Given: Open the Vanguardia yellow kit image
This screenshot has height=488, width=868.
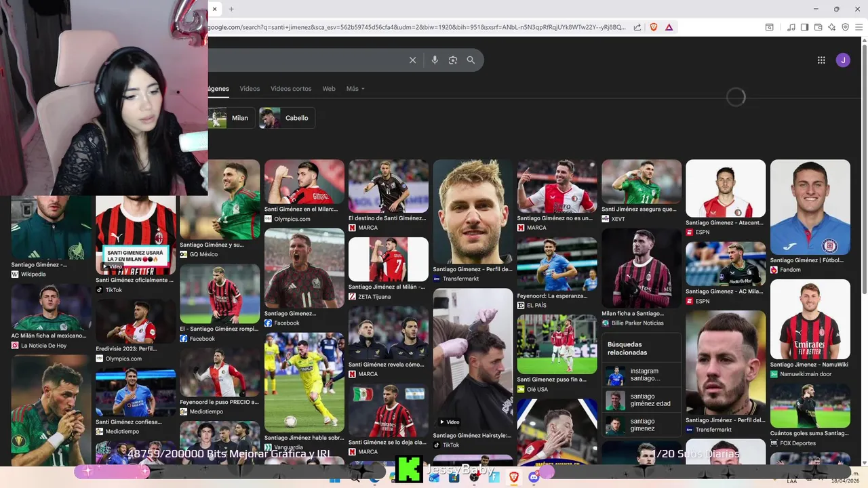Looking at the screenshot, I should pyautogui.click(x=304, y=382).
